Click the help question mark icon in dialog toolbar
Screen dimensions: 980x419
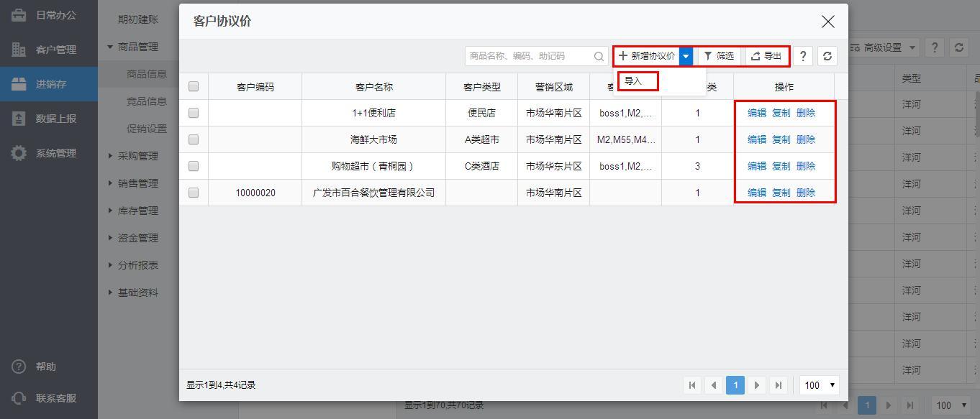803,56
